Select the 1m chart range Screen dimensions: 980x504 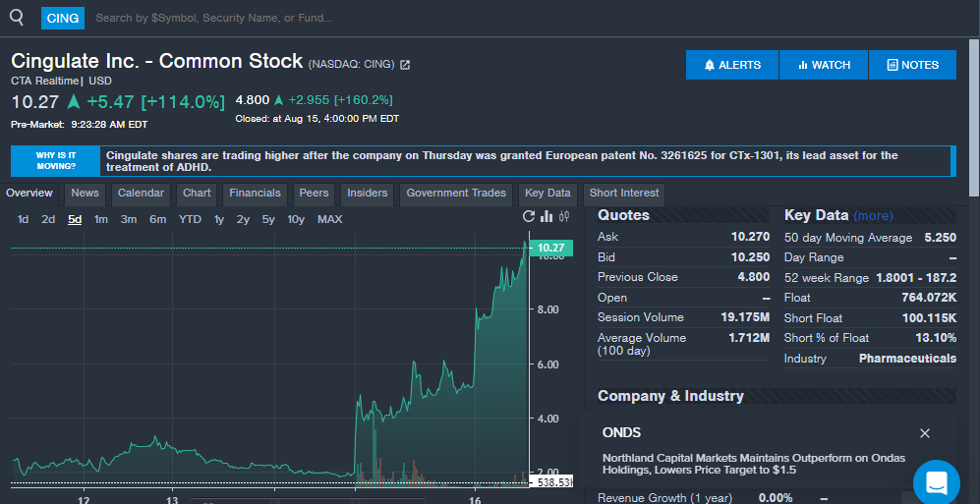[101, 219]
